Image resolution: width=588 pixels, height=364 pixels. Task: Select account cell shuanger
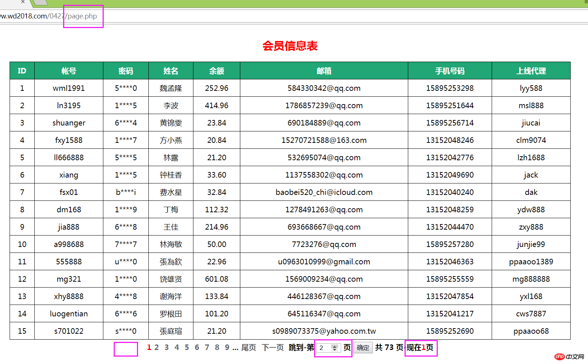pos(69,123)
